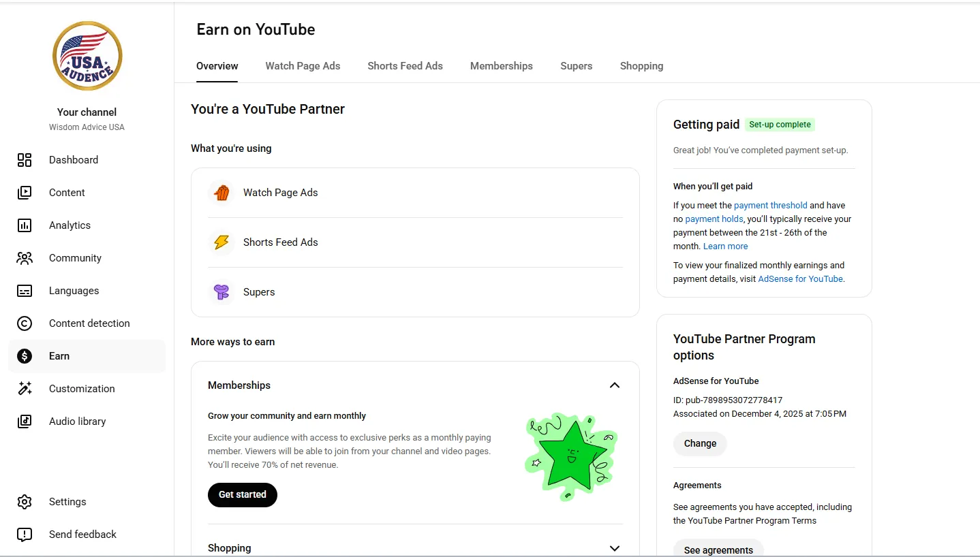The width and height of the screenshot is (980, 557).
Task: Open the payment holds link
Action: 714,219
